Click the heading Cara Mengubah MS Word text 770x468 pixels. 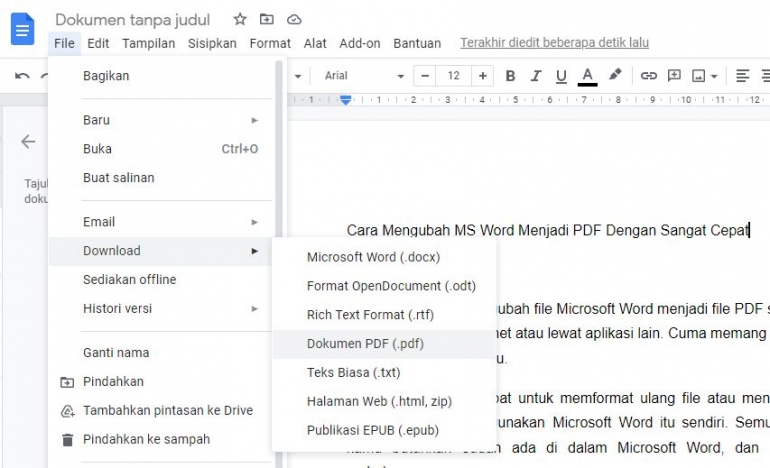coord(548,230)
